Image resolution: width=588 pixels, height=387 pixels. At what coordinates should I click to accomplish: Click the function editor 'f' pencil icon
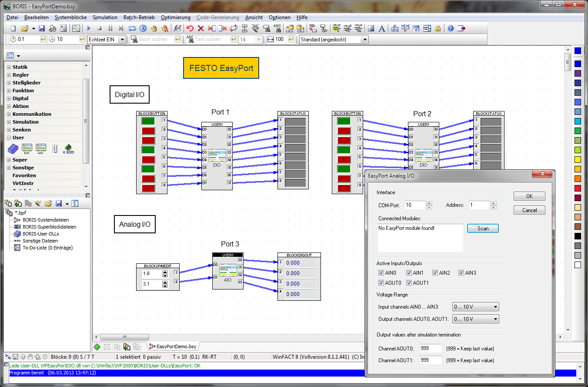click(177, 28)
